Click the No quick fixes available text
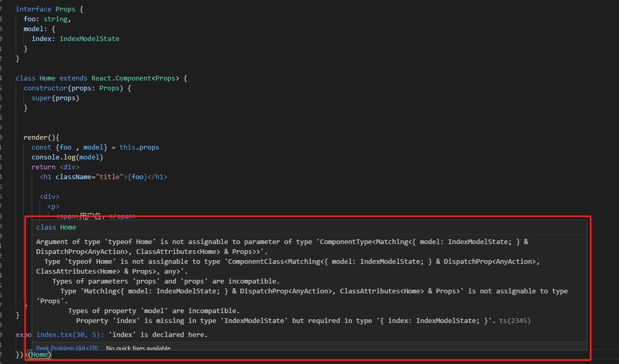The image size is (619, 364). click(x=139, y=348)
